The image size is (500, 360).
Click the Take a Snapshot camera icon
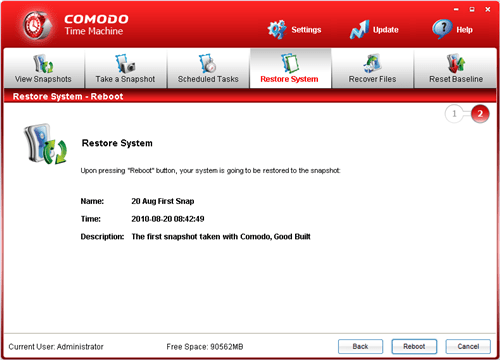pyautogui.click(x=125, y=64)
